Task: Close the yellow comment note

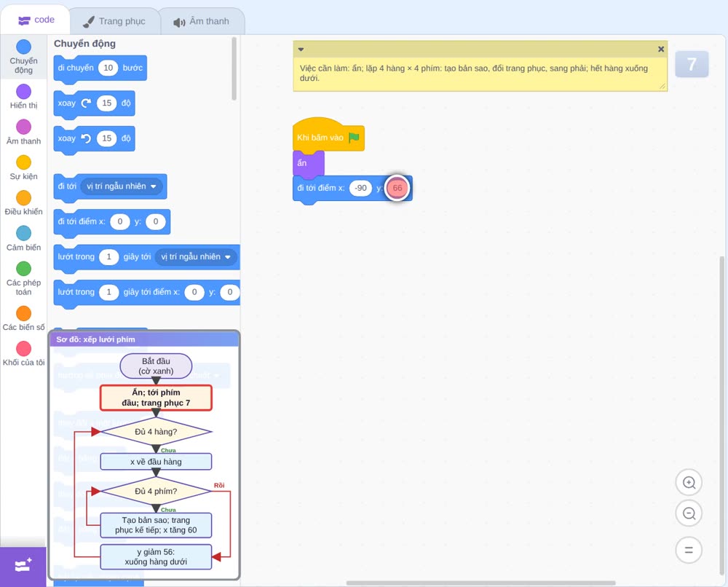Action: click(x=661, y=49)
